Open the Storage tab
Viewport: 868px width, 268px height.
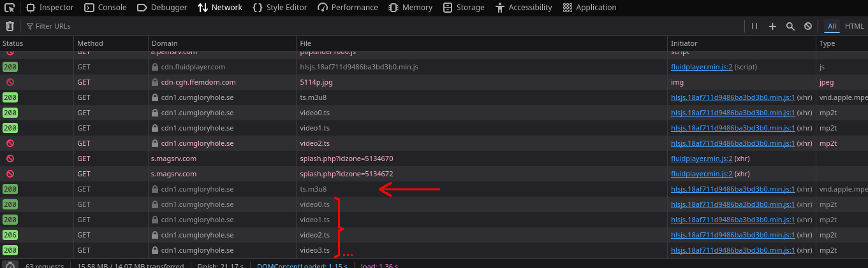click(x=464, y=8)
